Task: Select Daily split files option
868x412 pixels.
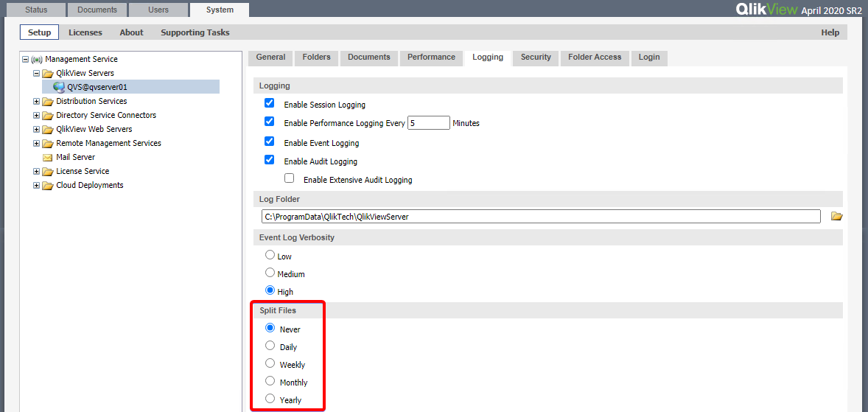Action: tap(270, 346)
